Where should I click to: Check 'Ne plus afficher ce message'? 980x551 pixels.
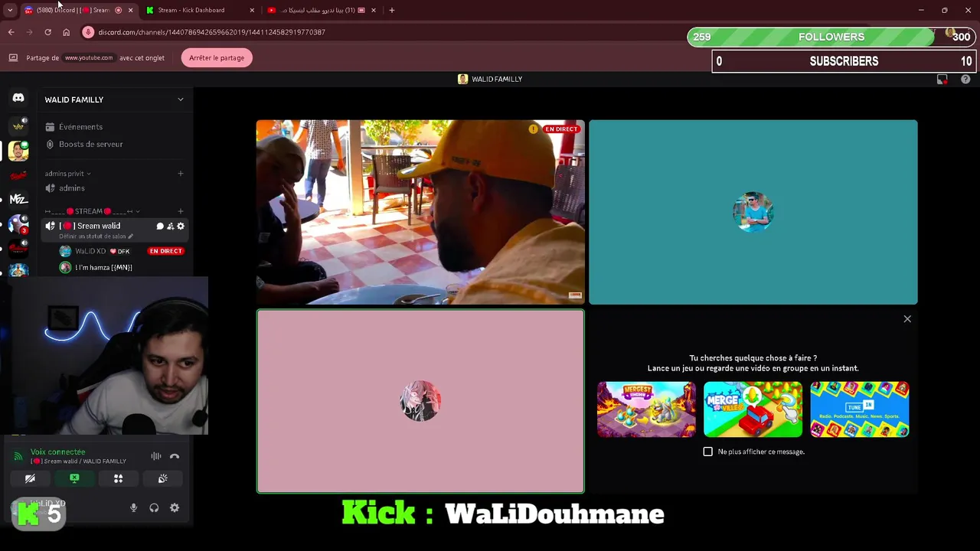point(708,452)
